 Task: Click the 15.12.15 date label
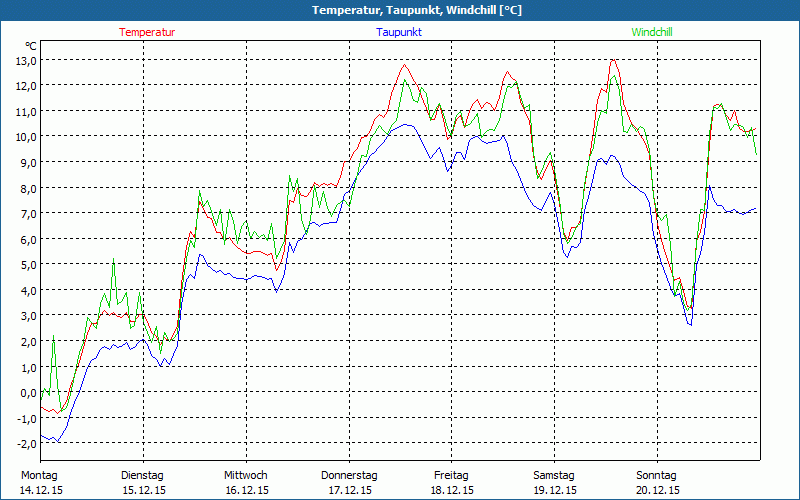[x=144, y=490]
